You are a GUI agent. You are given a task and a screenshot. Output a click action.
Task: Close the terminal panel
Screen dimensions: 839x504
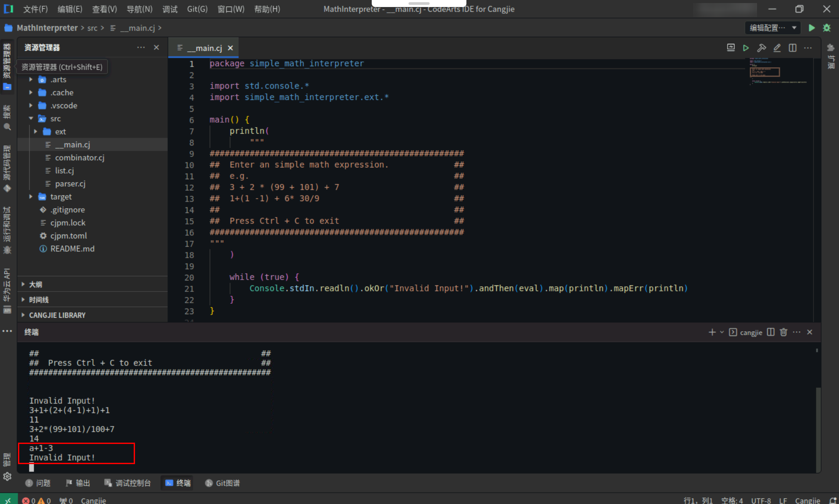pos(810,332)
